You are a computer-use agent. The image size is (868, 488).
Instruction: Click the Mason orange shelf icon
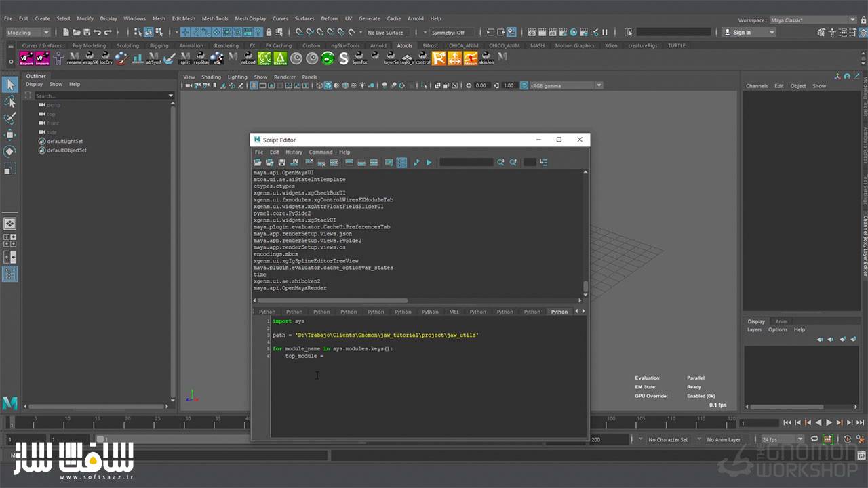tap(471, 58)
